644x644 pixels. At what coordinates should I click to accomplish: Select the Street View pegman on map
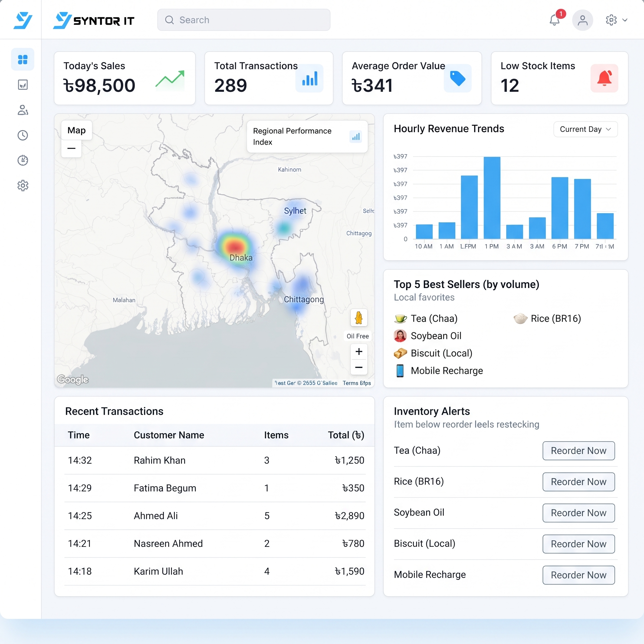pyautogui.click(x=359, y=318)
